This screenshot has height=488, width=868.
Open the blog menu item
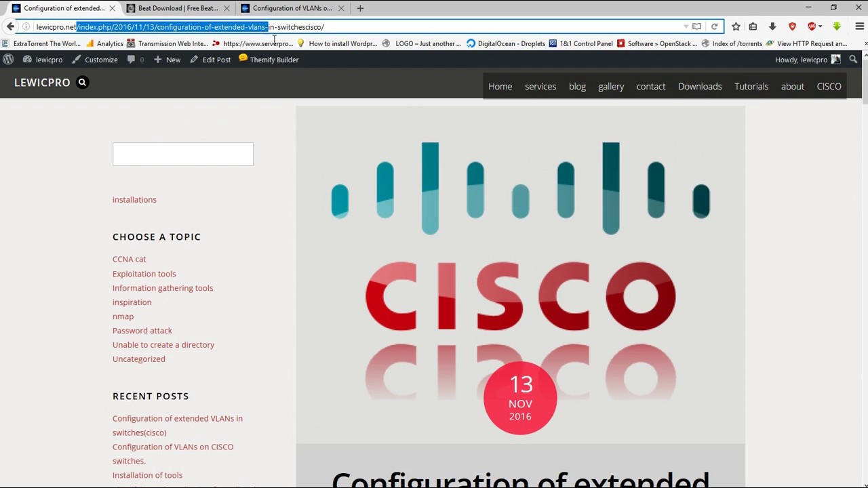[577, 86]
